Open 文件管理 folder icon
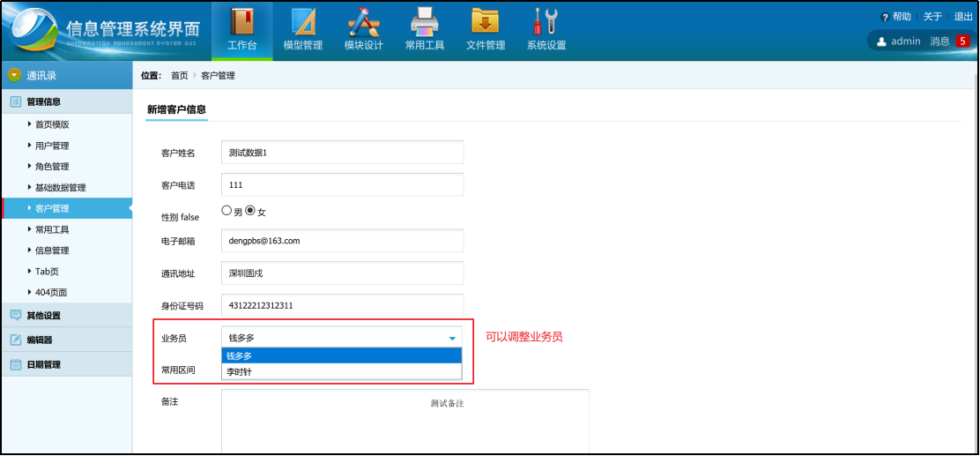 point(486,22)
